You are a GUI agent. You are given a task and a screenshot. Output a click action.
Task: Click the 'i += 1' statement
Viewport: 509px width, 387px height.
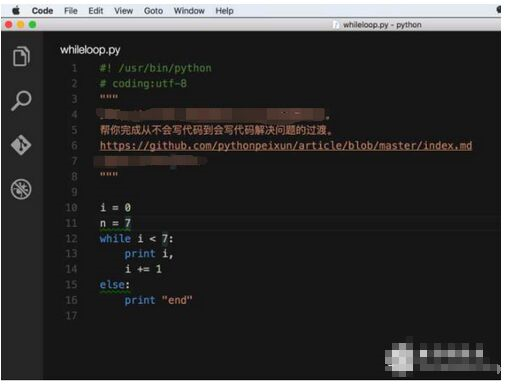click(143, 269)
